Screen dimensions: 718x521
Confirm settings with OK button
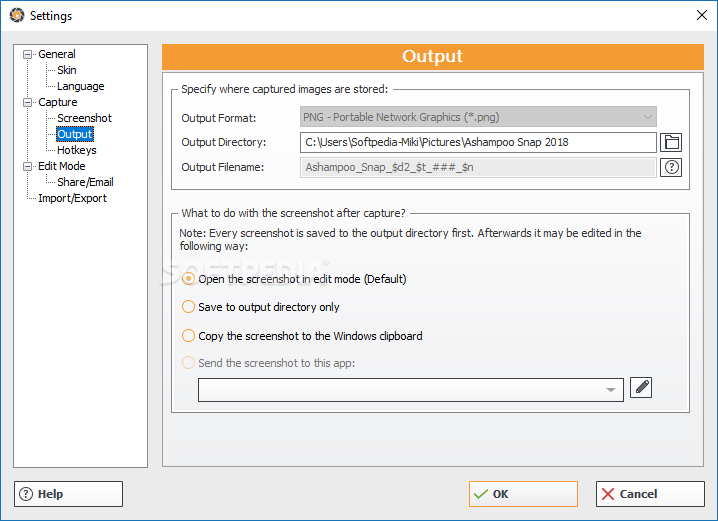click(523, 494)
